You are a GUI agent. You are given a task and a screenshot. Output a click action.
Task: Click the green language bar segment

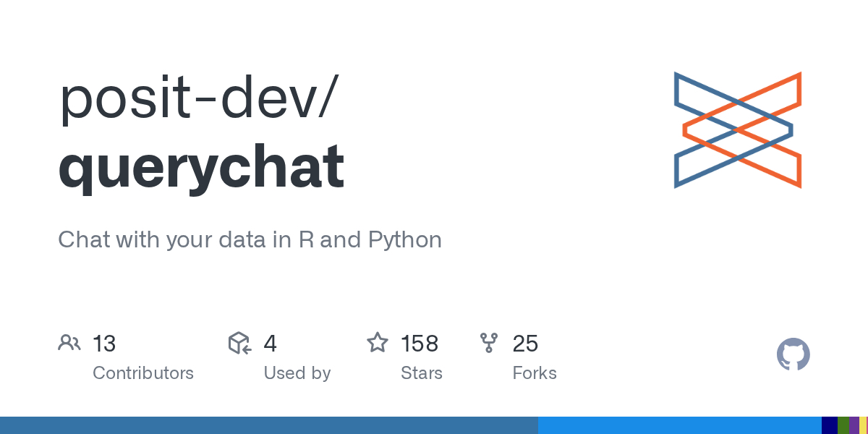pyautogui.click(x=843, y=425)
